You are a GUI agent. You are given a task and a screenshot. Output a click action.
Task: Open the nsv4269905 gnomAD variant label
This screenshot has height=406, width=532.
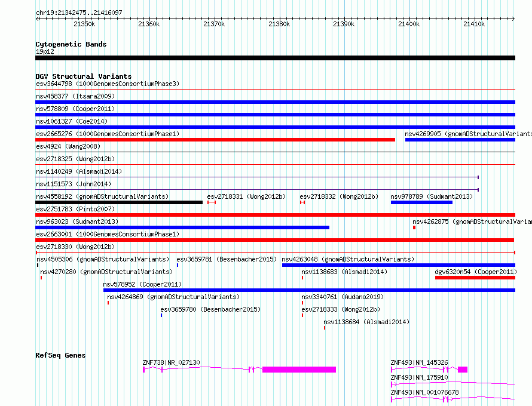pyautogui.click(x=468, y=134)
